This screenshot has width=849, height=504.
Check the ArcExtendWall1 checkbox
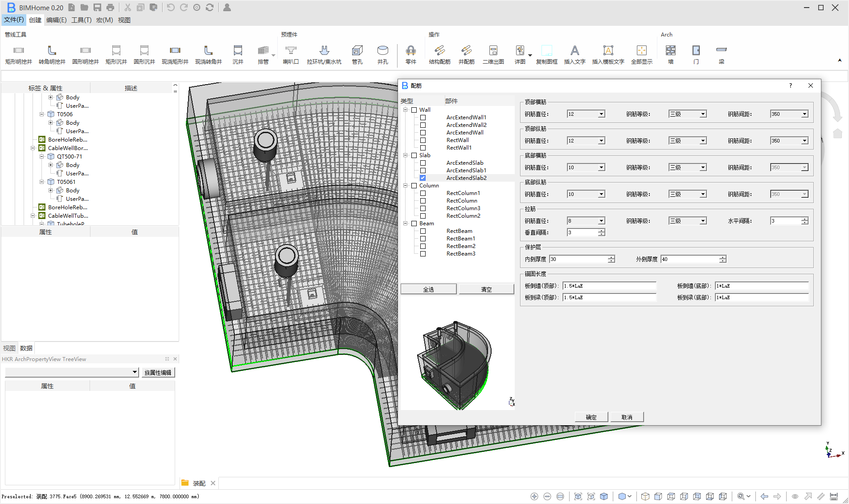click(x=423, y=118)
